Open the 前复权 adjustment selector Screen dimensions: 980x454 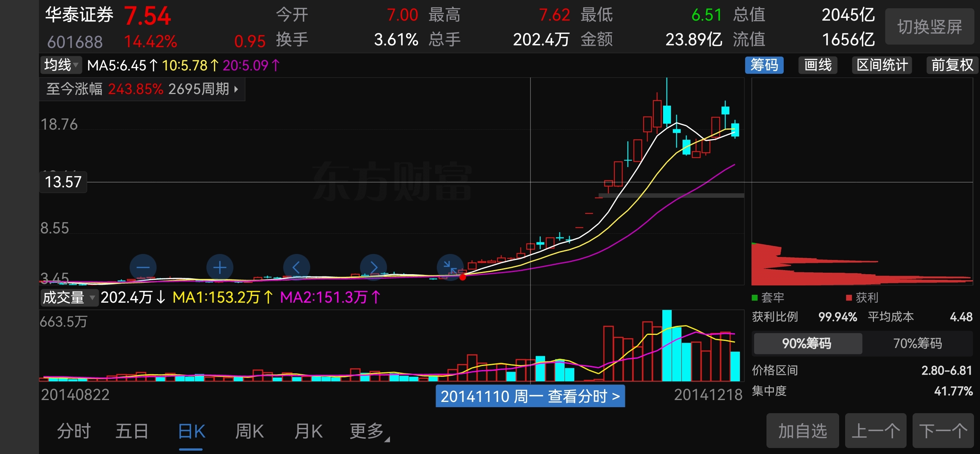(x=952, y=65)
